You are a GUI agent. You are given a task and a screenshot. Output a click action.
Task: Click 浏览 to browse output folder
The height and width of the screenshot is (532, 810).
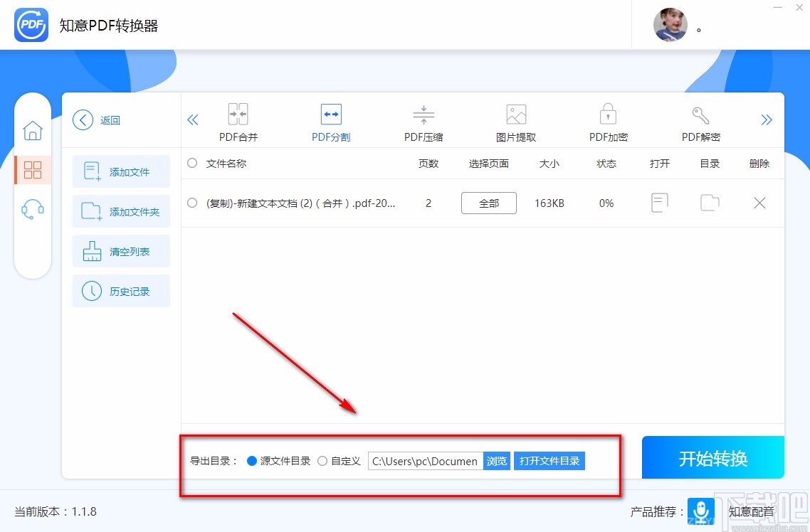coord(496,461)
